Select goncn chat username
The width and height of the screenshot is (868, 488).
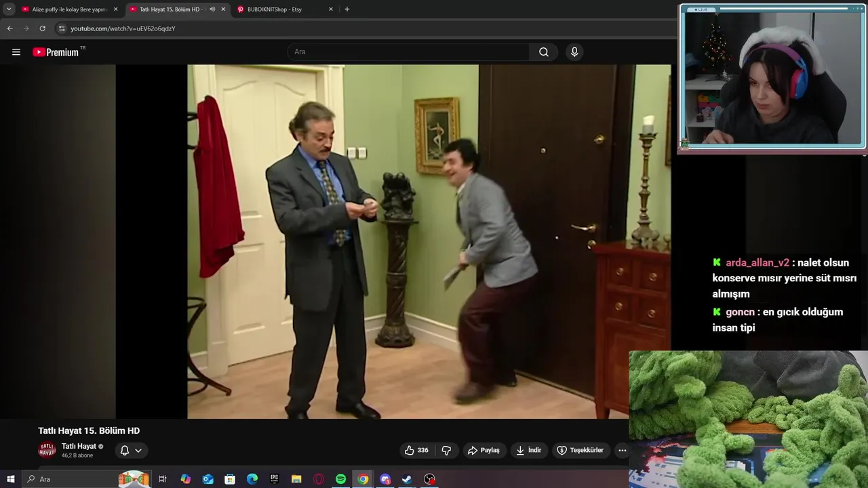point(740,312)
